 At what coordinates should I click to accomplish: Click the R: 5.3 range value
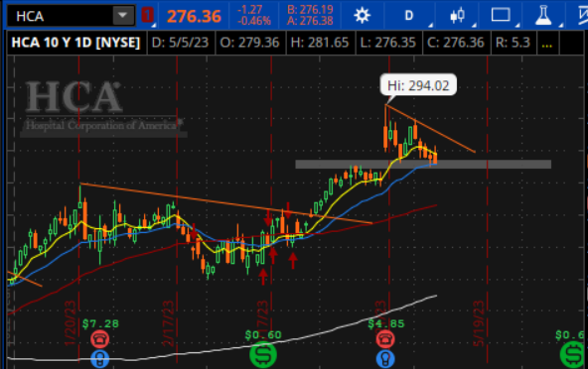coord(513,43)
